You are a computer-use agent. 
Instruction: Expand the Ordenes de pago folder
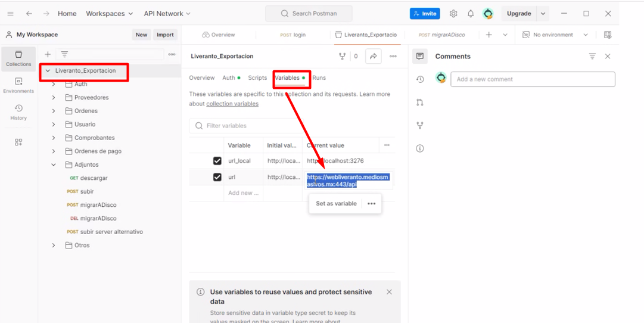(54, 151)
